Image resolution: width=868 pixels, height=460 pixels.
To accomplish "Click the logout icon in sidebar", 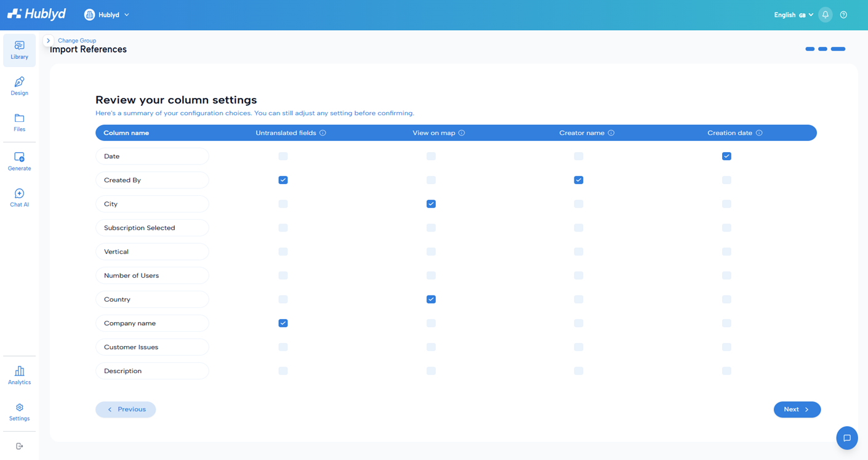I will click(x=19, y=446).
